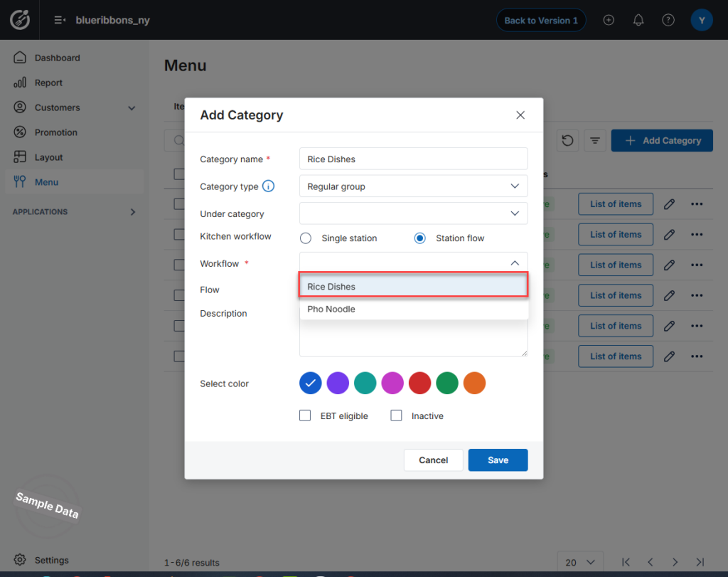
Task: Pick the blue color swatch
Action: [311, 383]
